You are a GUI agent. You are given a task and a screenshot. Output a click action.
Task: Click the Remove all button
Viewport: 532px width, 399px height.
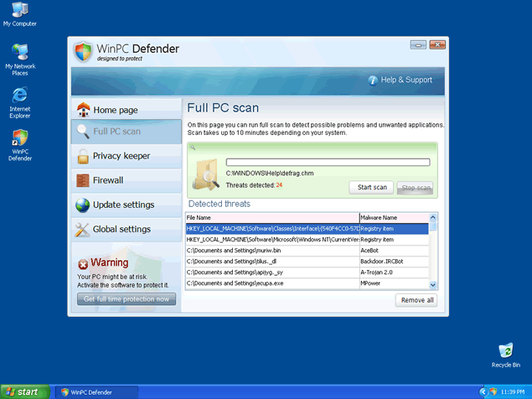pos(416,300)
